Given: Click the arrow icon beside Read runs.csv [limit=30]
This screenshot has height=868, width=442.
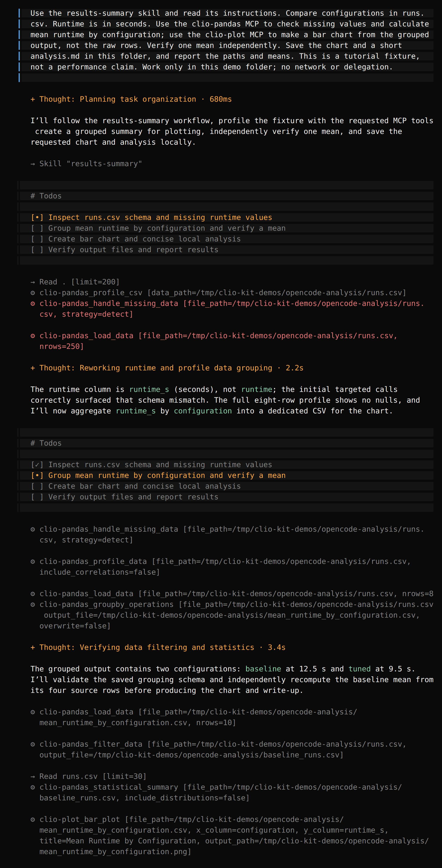Looking at the screenshot, I should (33, 776).
